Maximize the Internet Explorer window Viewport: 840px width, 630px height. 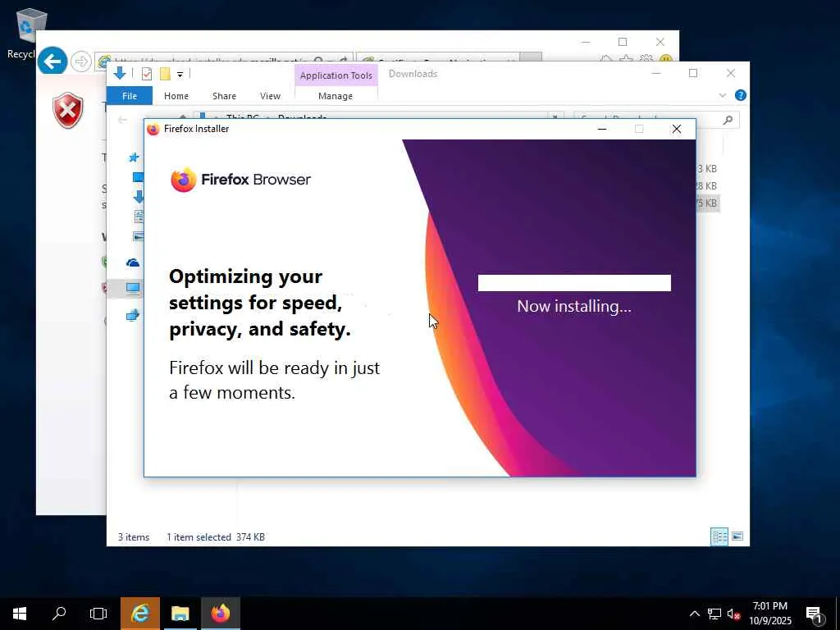(623, 42)
